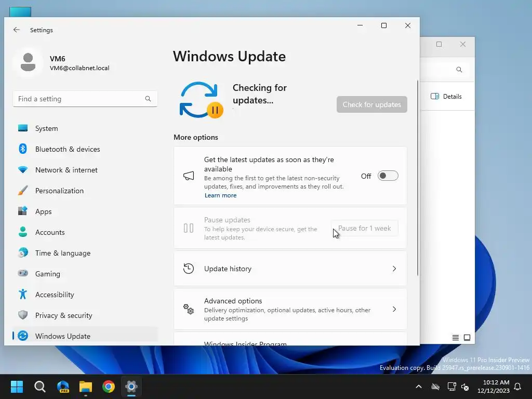Viewport: 532px width, 399px height.
Task: Open Accounts settings category
Action: coord(85,232)
